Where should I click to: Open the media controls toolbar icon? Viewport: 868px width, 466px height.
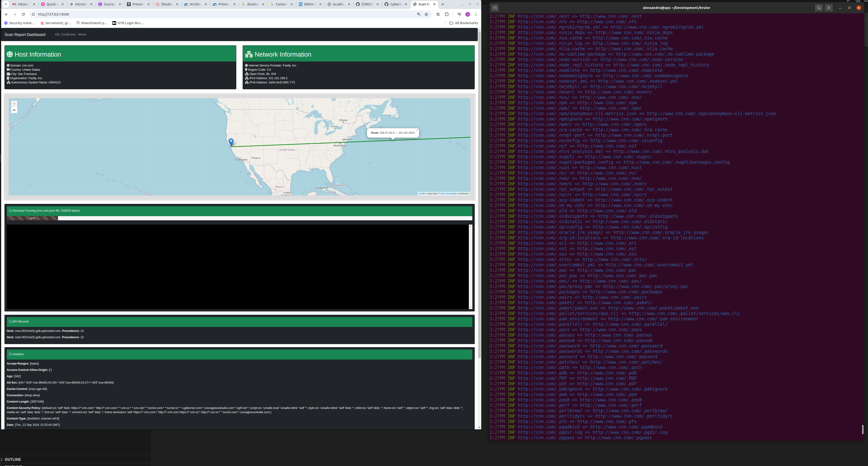coord(459,14)
